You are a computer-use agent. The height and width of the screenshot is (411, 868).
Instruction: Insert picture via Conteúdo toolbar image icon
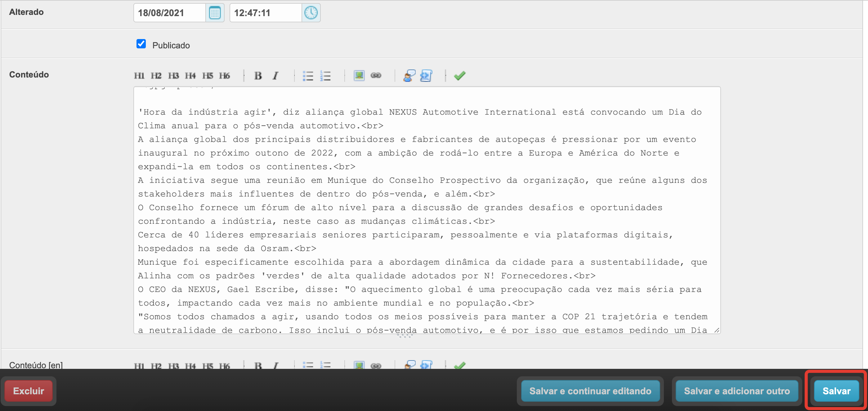(x=359, y=76)
